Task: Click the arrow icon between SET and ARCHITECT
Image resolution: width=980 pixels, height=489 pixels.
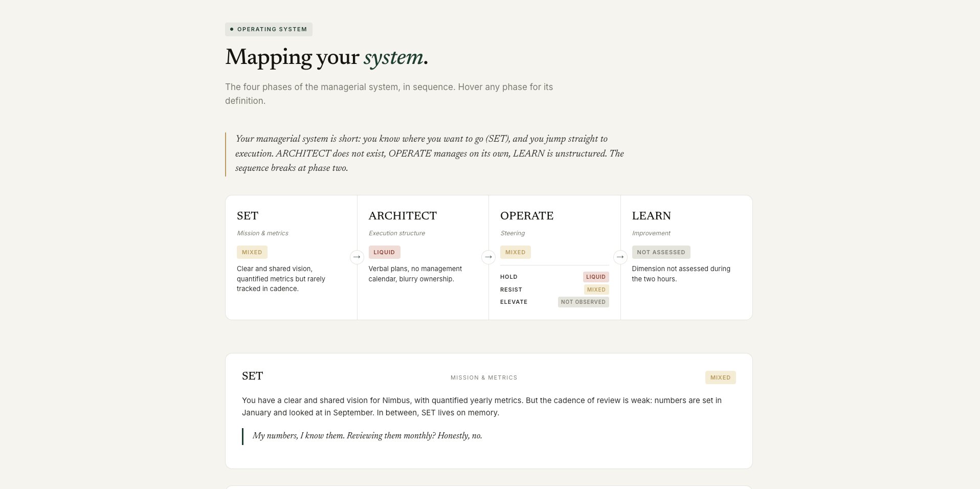Action: (x=357, y=257)
